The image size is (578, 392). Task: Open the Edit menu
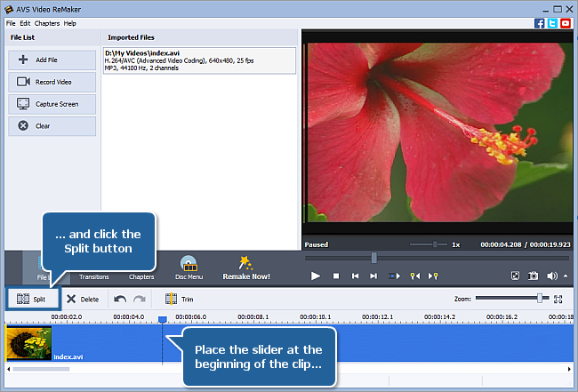(x=25, y=23)
